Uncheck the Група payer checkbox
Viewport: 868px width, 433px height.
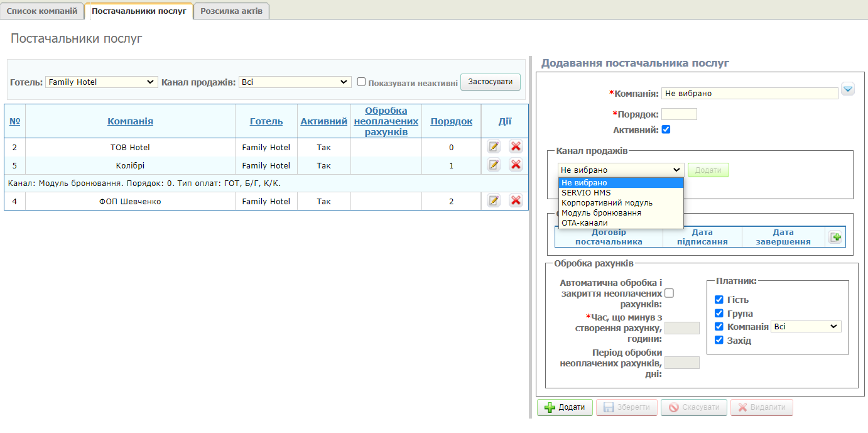click(719, 314)
